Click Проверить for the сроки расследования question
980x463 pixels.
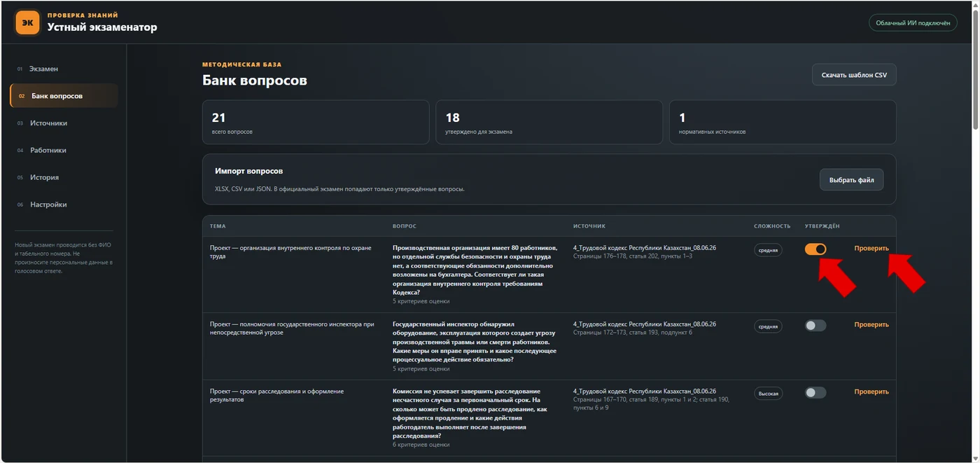(x=871, y=392)
